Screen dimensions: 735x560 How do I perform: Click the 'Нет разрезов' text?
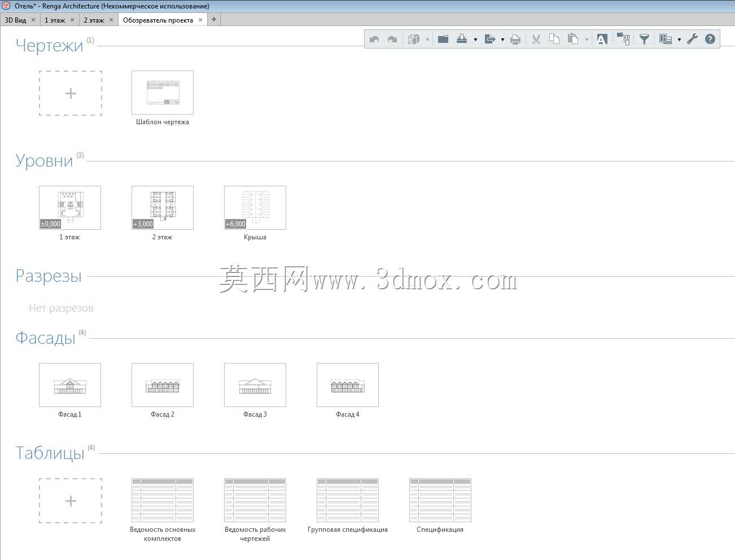[61, 308]
